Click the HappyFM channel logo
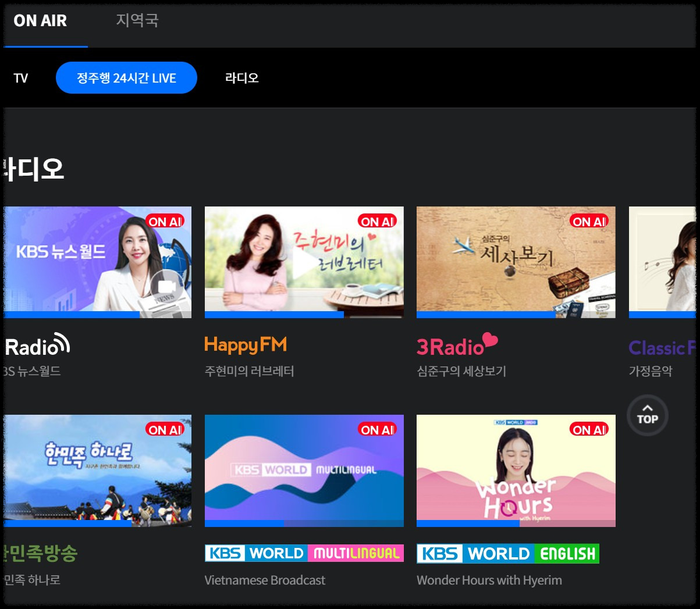 click(x=246, y=345)
